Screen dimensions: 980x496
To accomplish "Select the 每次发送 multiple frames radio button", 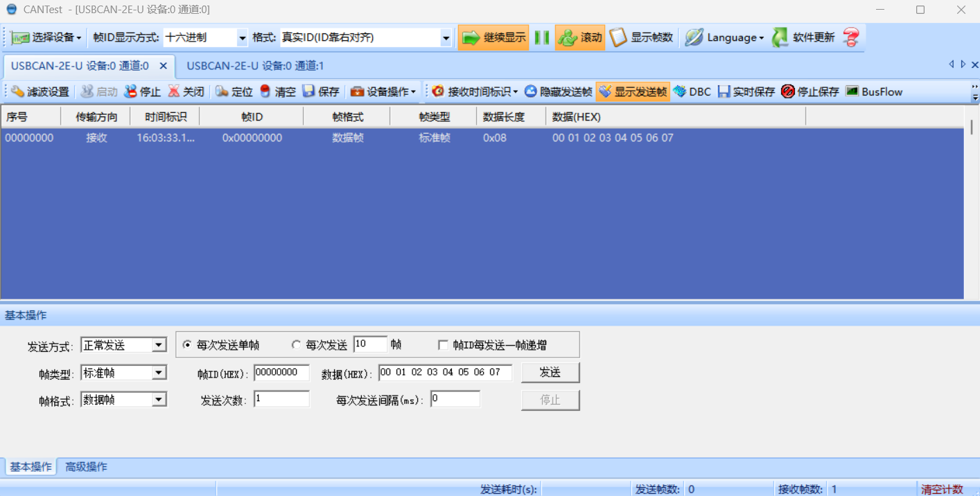I will tap(297, 344).
